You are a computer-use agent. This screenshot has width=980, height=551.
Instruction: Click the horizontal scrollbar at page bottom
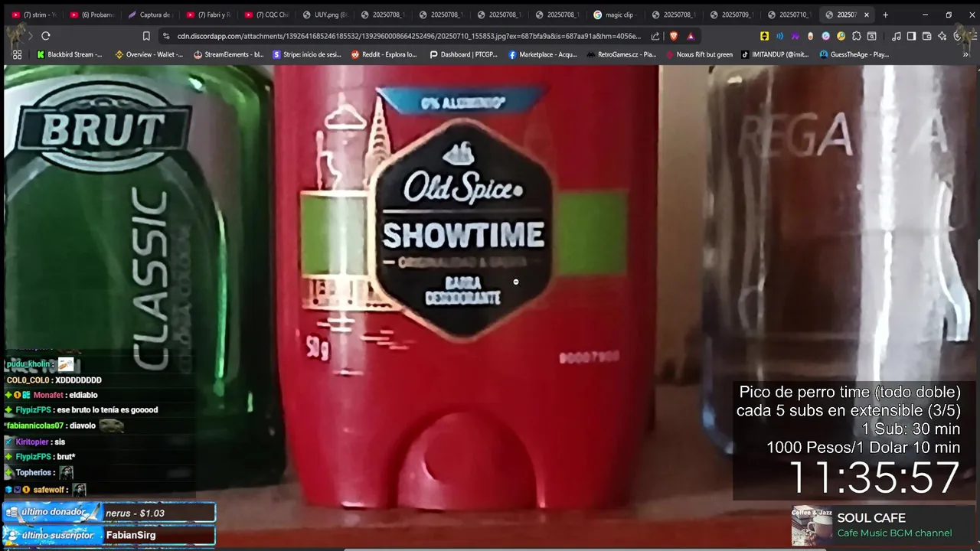(x=586, y=549)
